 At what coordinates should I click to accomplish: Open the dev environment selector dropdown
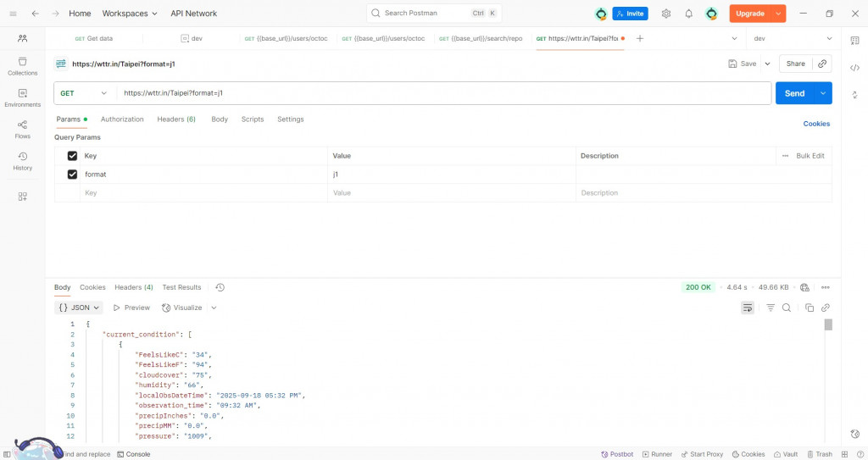click(x=792, y=38)
